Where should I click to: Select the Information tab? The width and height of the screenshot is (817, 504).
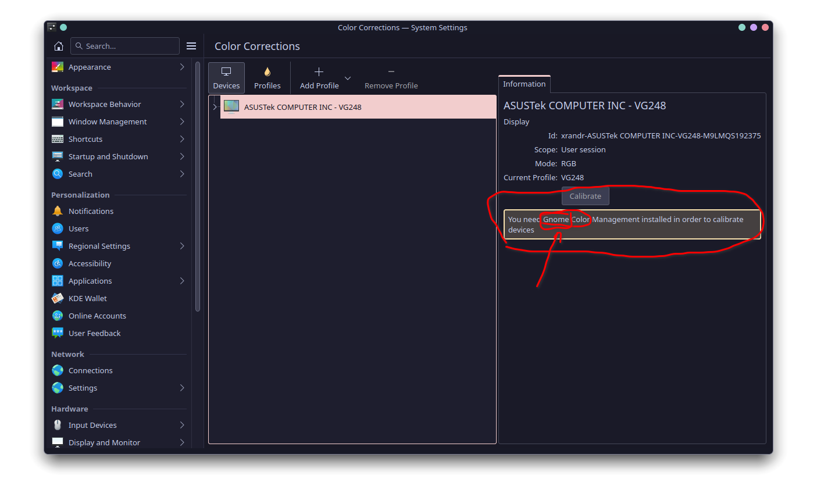click(x=524, y=84)
